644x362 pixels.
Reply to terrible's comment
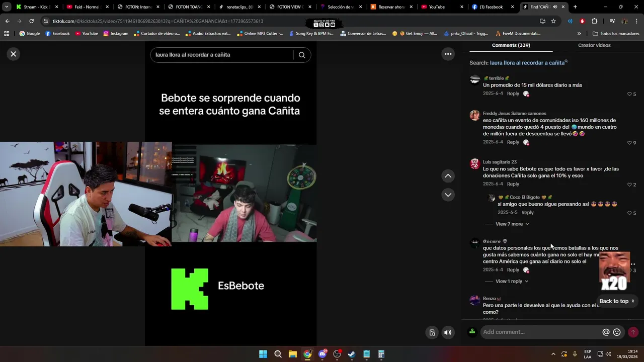[513, 94]
